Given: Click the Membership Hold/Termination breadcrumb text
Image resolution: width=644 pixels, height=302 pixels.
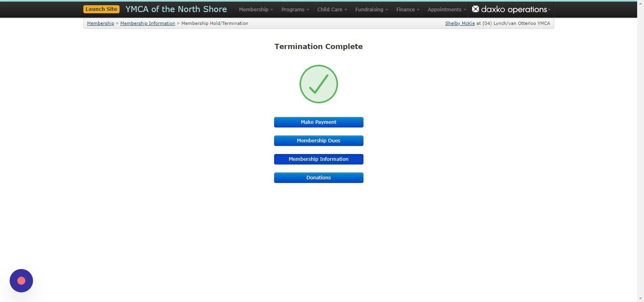Looking at the screenshot, I should [x=215, y=23].
